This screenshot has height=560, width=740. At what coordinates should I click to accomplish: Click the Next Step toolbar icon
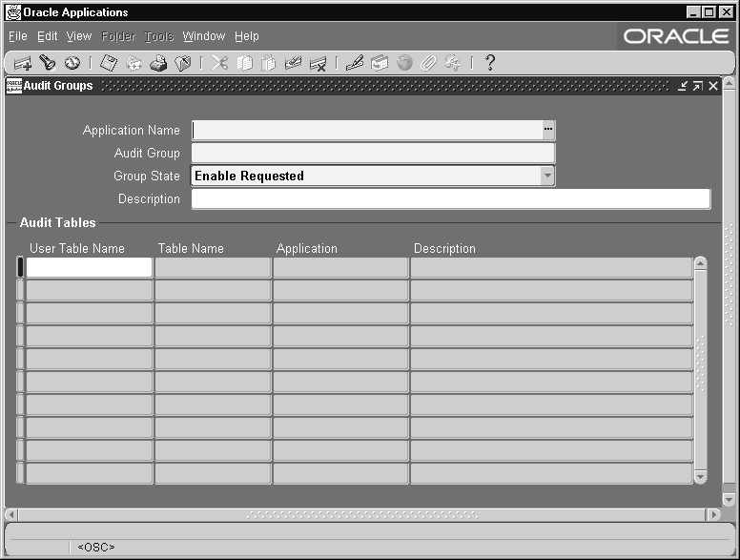tap(134, 63)
